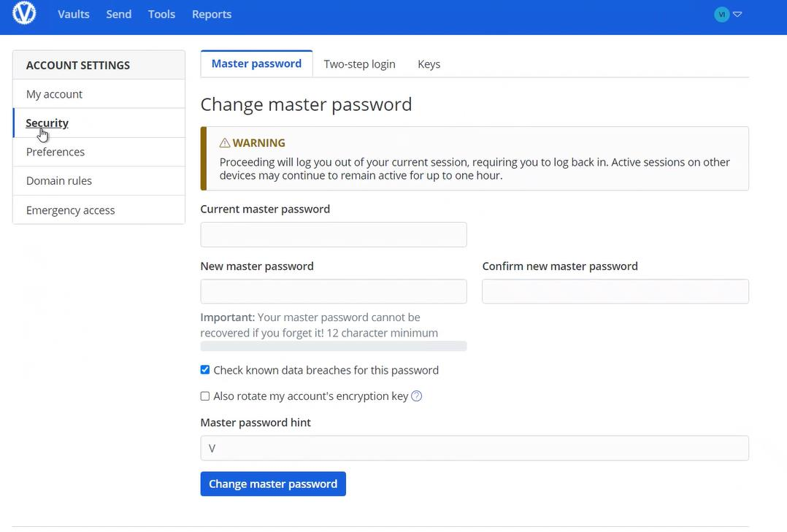Open the Vaults menu
This screenshot has height=532, width=787.
pyautogui.click(x=74, y=14)
